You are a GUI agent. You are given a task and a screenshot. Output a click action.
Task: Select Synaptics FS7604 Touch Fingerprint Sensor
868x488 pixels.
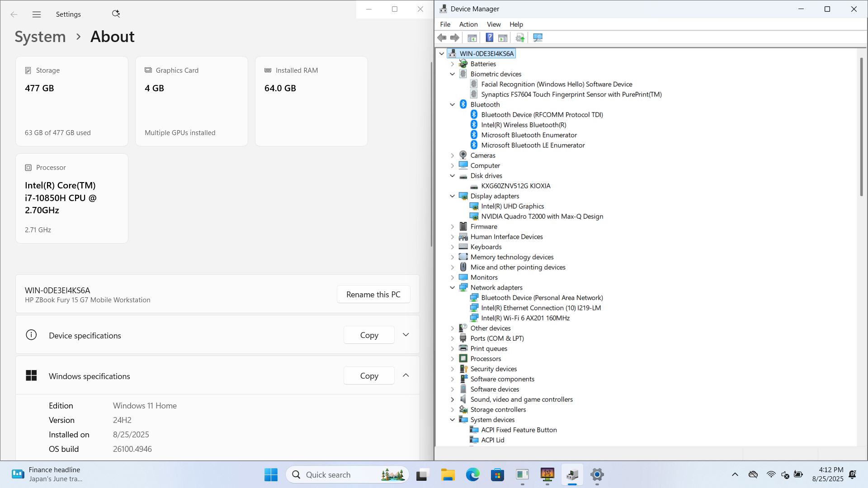point(571,94)
